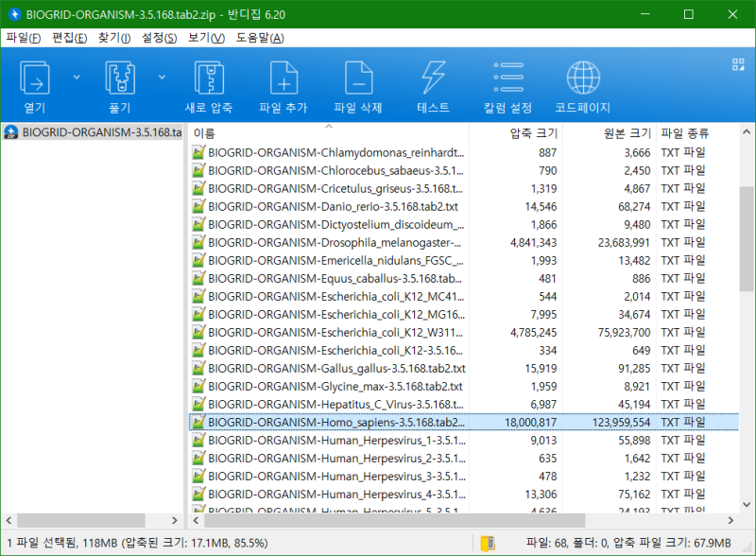Screen dimensions: 756x556
Task: Click the file list vertical scrollbar thumb
Action: click(x=747, y=239)
